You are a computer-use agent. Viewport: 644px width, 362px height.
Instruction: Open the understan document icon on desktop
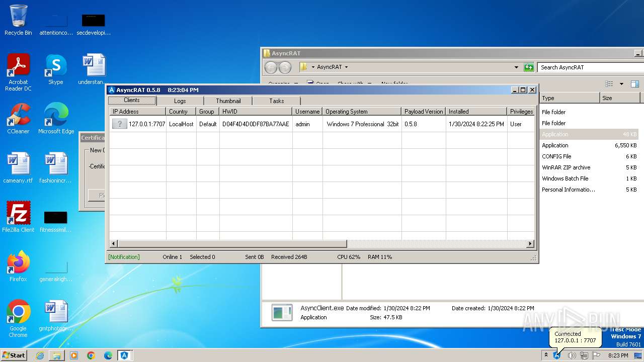click(x=94, y=69)
